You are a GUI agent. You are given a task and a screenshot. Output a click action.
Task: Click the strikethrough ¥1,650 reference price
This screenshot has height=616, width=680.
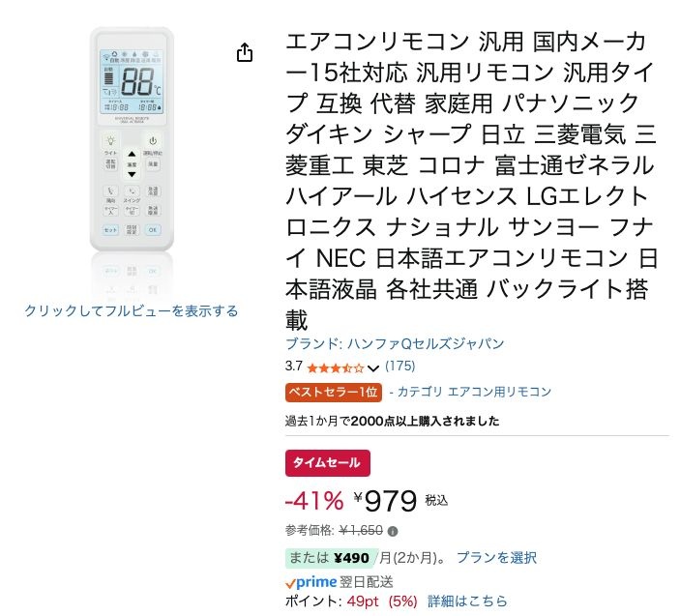point(360,531)
